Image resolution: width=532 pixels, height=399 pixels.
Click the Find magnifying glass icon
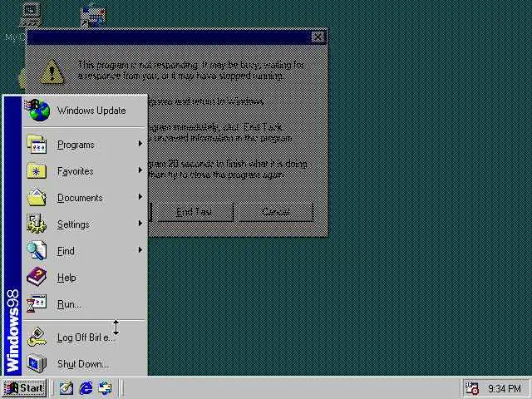[37, 250]
